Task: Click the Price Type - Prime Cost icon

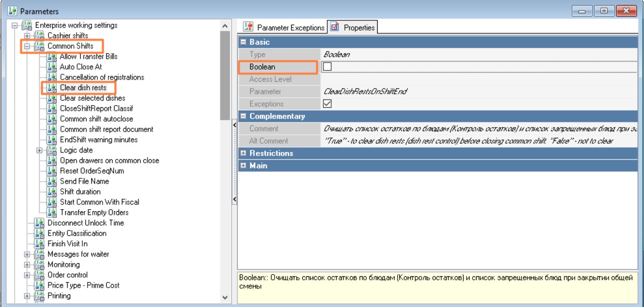Action: coord(39,285)
